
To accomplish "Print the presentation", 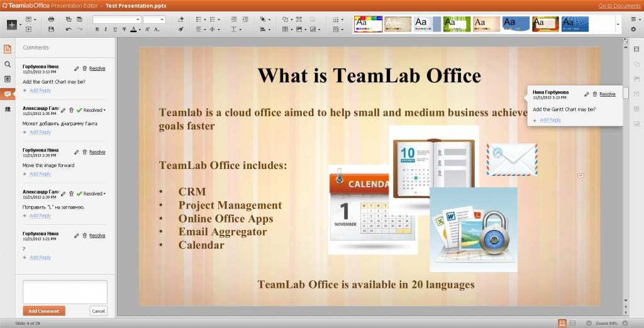I will pyautogui.click(x=52, y=19).
